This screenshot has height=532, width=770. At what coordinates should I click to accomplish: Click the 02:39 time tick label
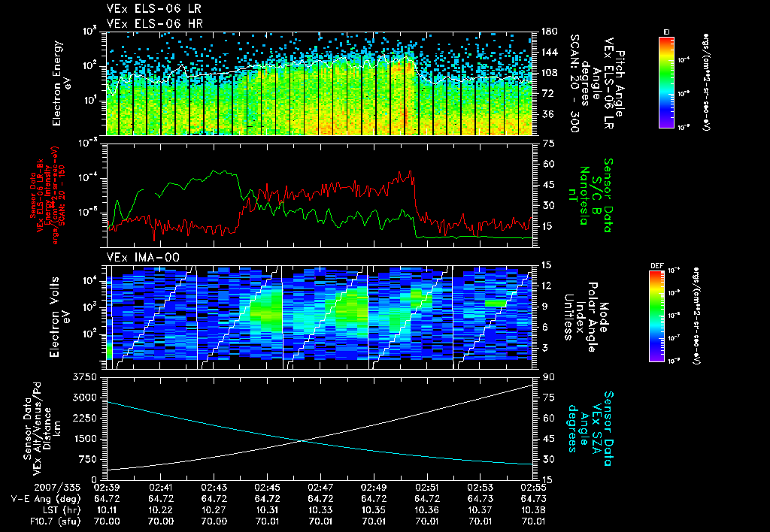point(107,488)
